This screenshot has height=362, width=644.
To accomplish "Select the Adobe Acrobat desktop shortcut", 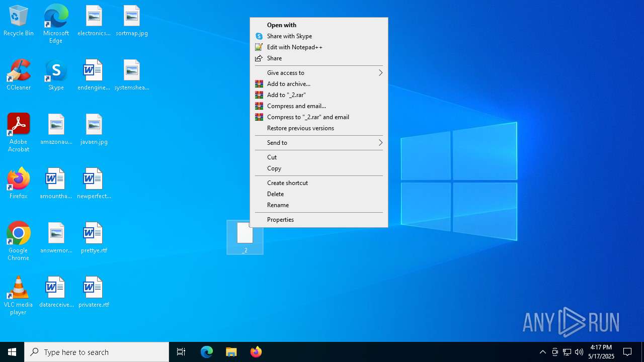I will (19, 133).
